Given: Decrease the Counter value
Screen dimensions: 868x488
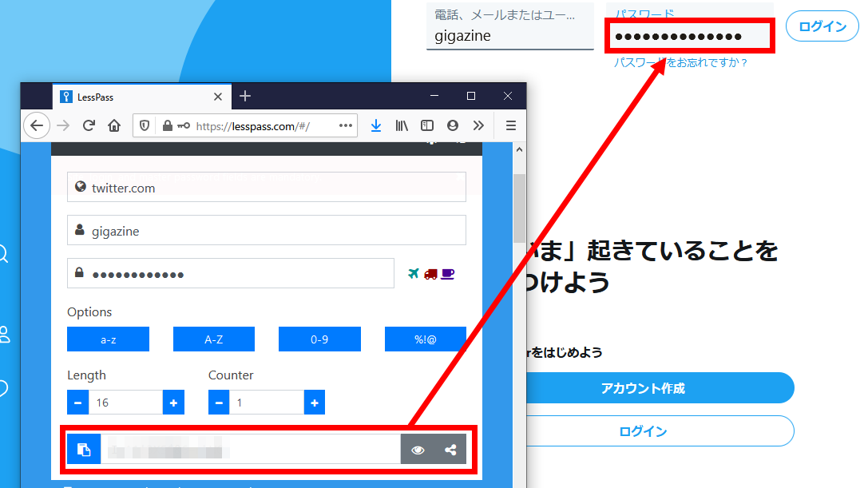Looking at the screenshot, I should (219, 403).
